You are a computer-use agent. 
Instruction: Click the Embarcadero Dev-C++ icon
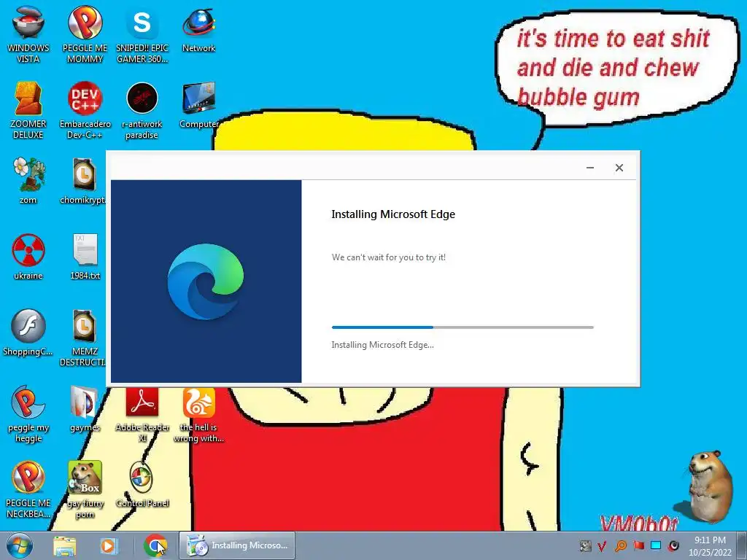click(85, 111)
